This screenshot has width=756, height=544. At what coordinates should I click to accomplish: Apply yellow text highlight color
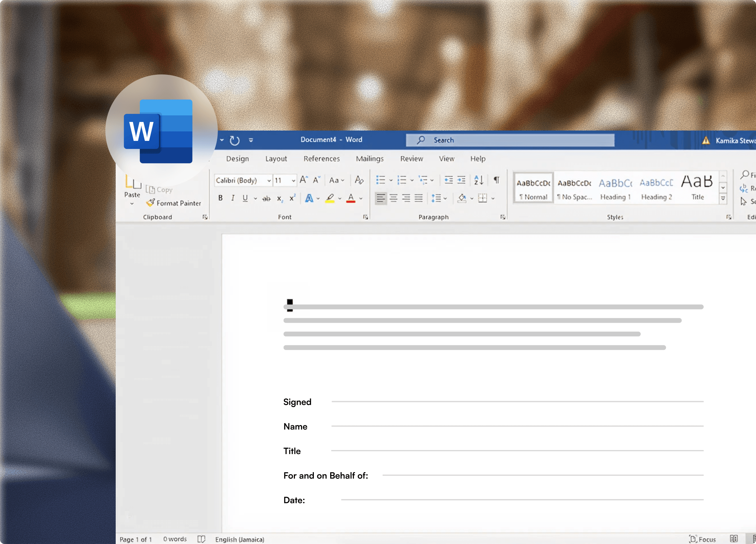click(x=330, y=198)
